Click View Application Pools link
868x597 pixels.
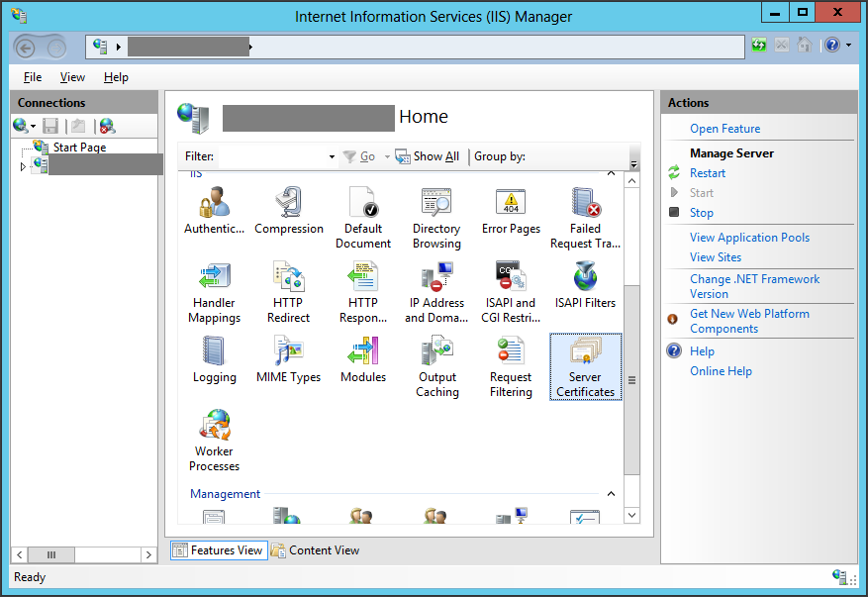click(749, 237)
